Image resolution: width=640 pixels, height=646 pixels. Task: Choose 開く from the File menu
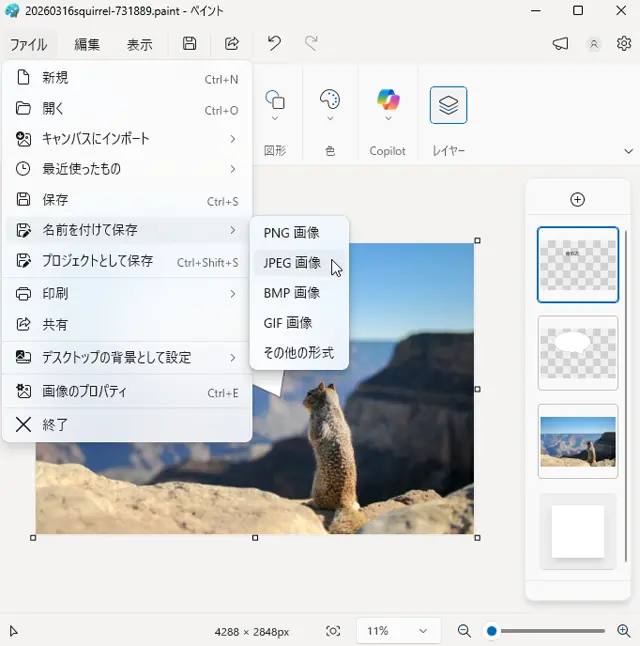pos(127,108)
